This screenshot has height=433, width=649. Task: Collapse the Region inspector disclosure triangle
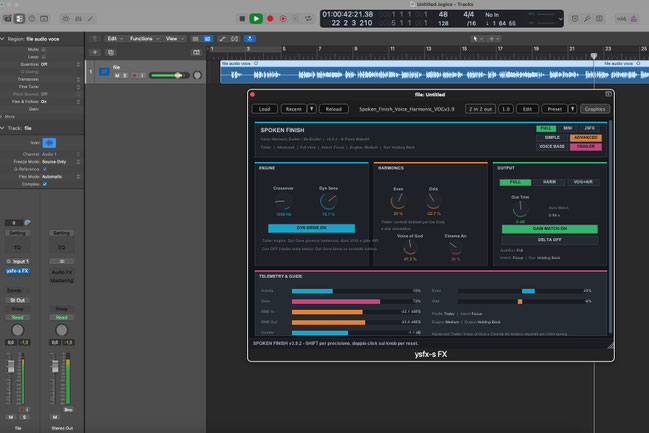(x=2, y=39)
